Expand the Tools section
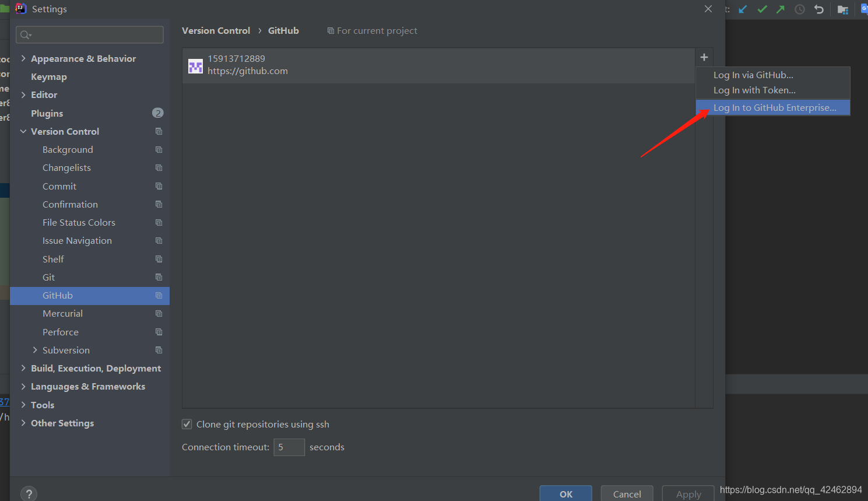Viewport: 868px width, 501px height. (23, 405)
